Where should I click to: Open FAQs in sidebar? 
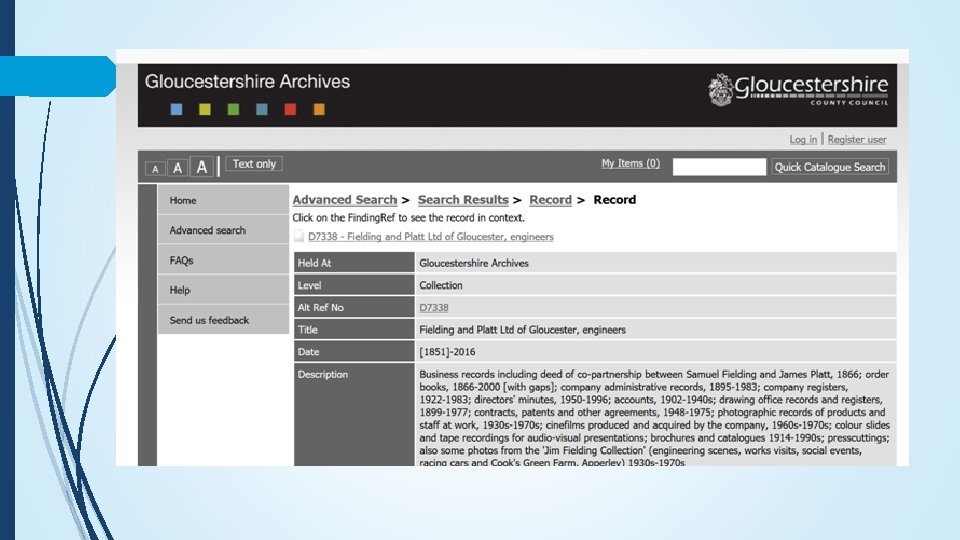[x=223, y=260]
